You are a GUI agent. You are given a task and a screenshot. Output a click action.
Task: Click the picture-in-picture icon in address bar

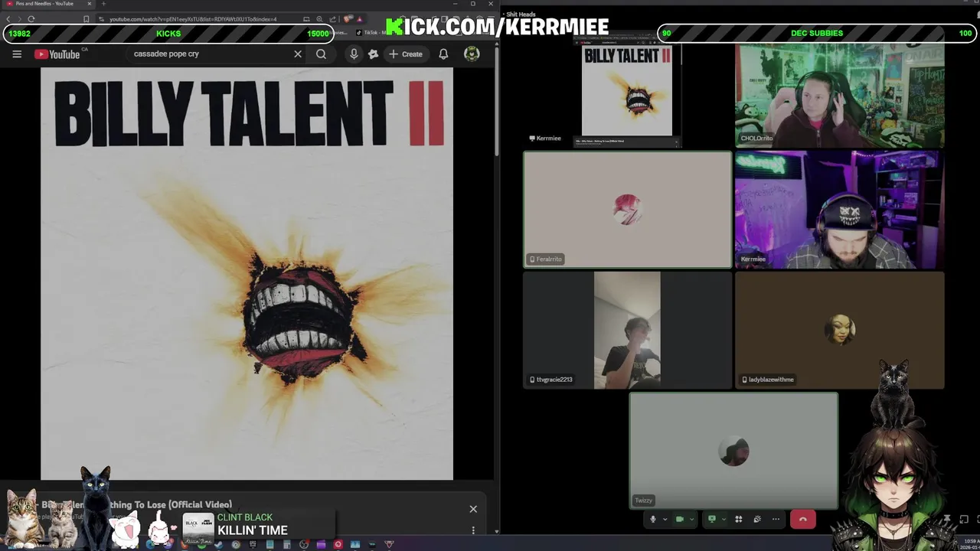point(307,19)
